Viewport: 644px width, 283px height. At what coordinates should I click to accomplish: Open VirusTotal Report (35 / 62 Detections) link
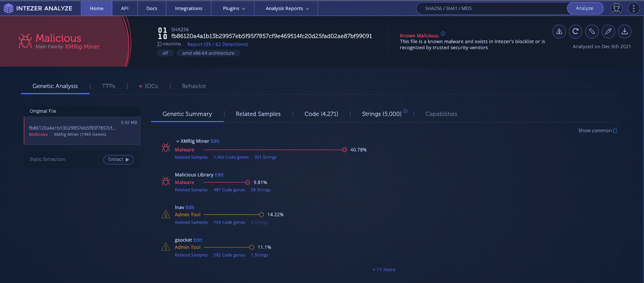[x=218, y=44]
